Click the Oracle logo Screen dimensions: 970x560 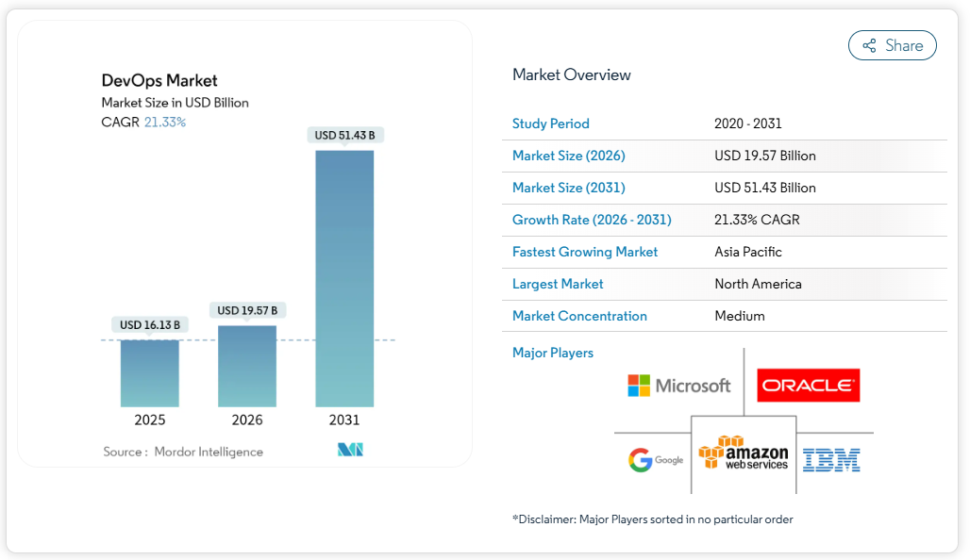point(809,385)
